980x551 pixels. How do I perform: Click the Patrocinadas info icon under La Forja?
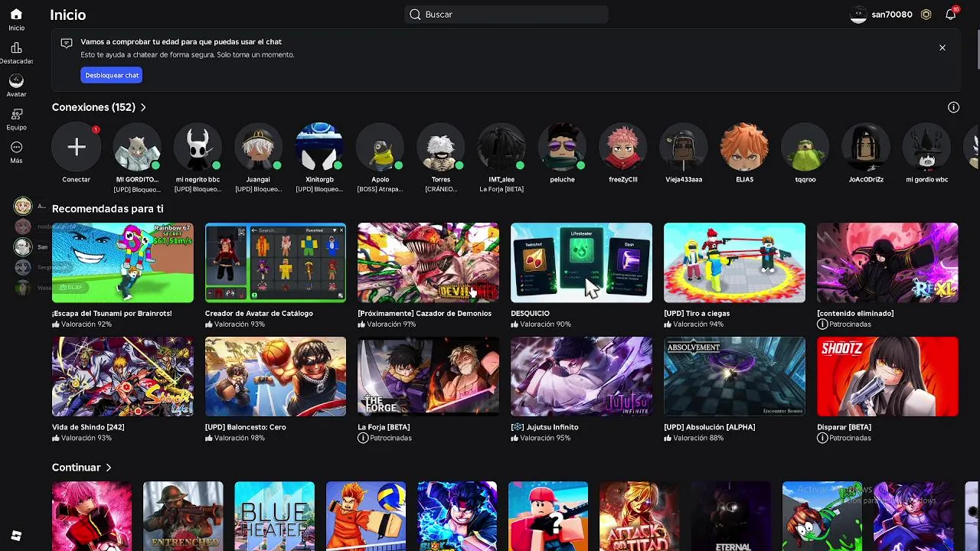[x=363, y=438]
